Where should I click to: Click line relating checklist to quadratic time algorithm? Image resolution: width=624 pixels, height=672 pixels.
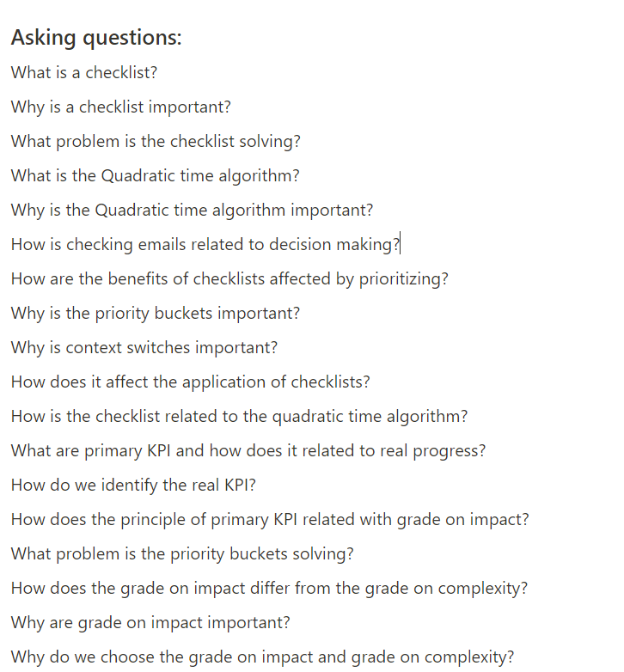click(239, 417)
